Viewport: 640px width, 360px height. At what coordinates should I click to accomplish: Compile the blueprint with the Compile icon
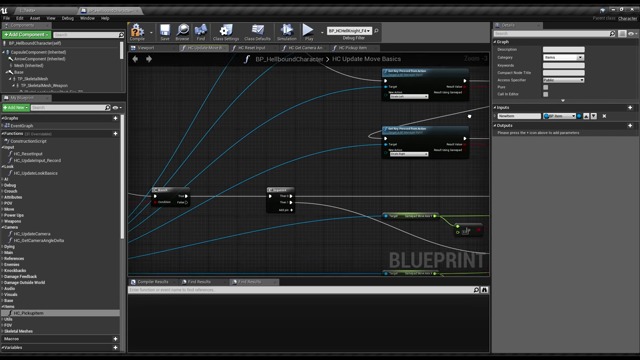(137, 32)
